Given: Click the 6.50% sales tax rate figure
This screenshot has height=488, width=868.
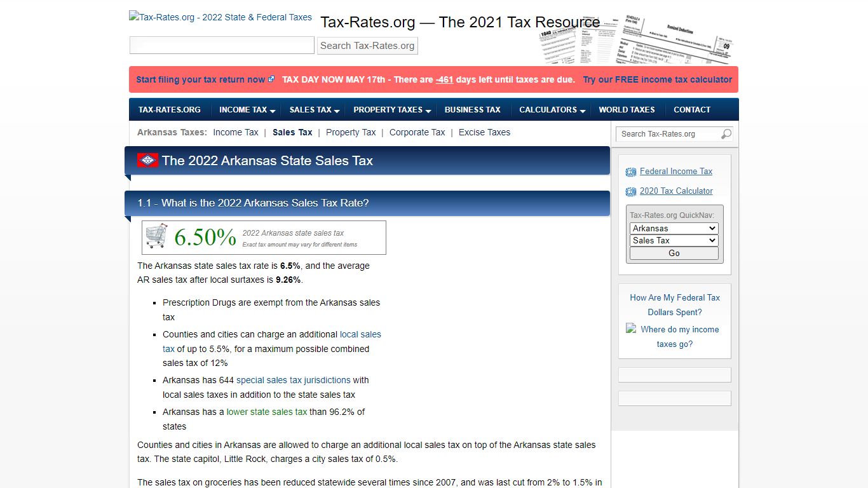Looking at the screenshot, I should [x=205, y=238].
